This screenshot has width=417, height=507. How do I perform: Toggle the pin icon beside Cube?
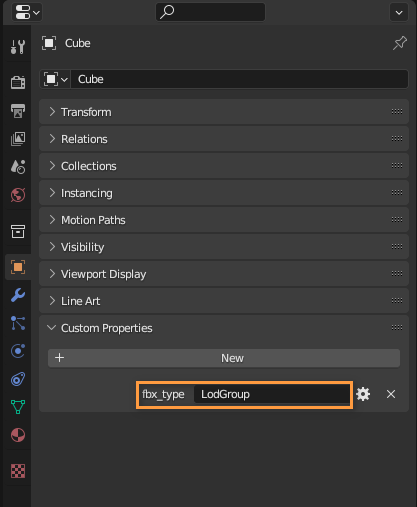(x=400, y=43)
